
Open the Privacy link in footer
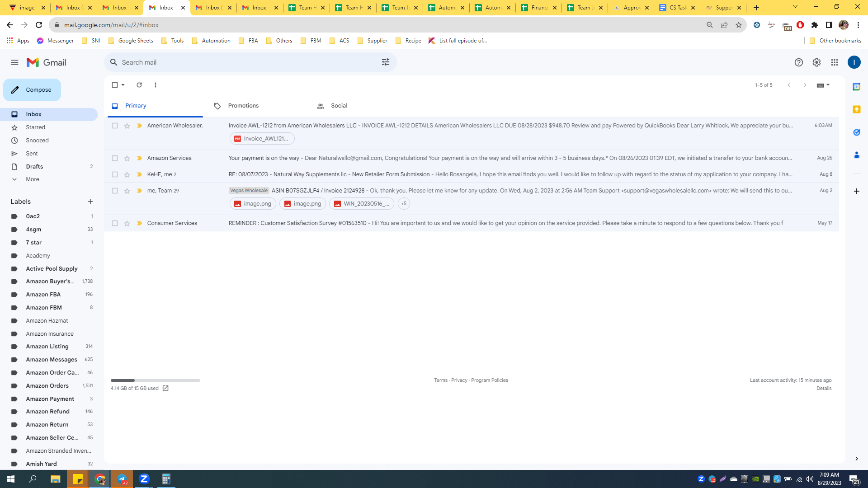(459, 380)
